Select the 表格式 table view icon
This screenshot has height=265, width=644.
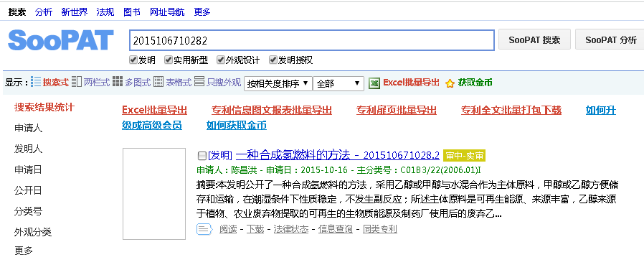coord(158,82)
